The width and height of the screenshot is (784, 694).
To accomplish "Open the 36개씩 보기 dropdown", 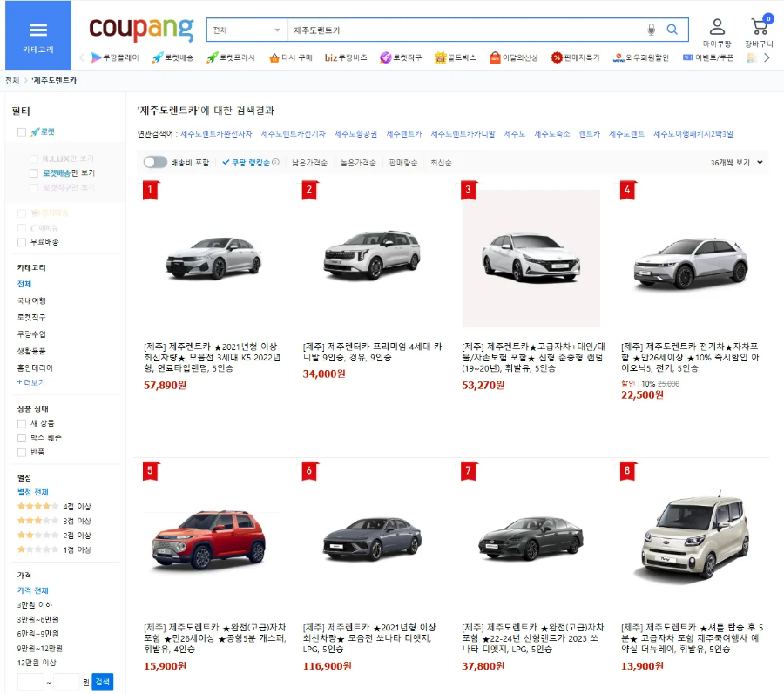I will 736,162.
